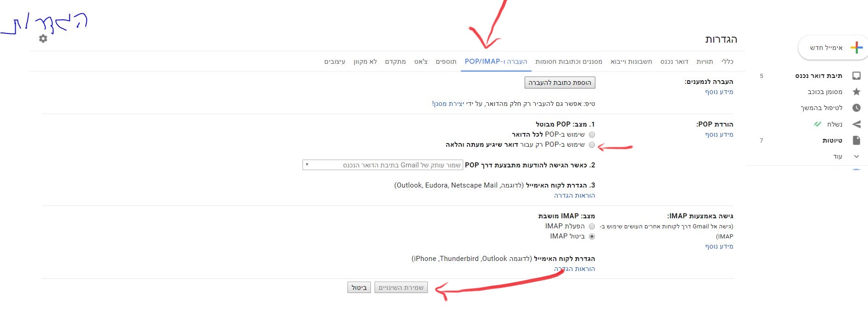Open 'מידע נוסף' link under POP download
Viewport: 868px width, 310px height.
pyautogui.click(x=719, y=134)
